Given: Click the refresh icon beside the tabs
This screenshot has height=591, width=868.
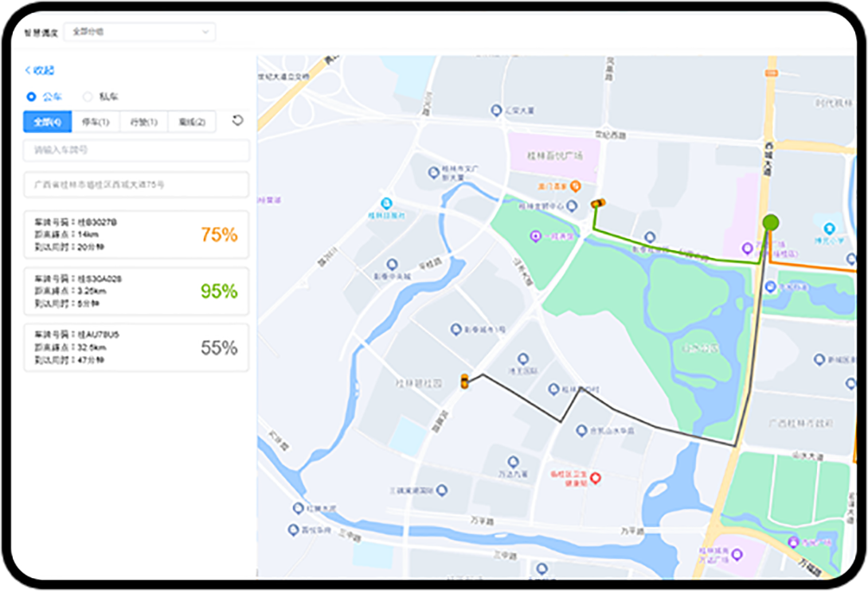Looking at the screenshot, I should pos(237,121).
